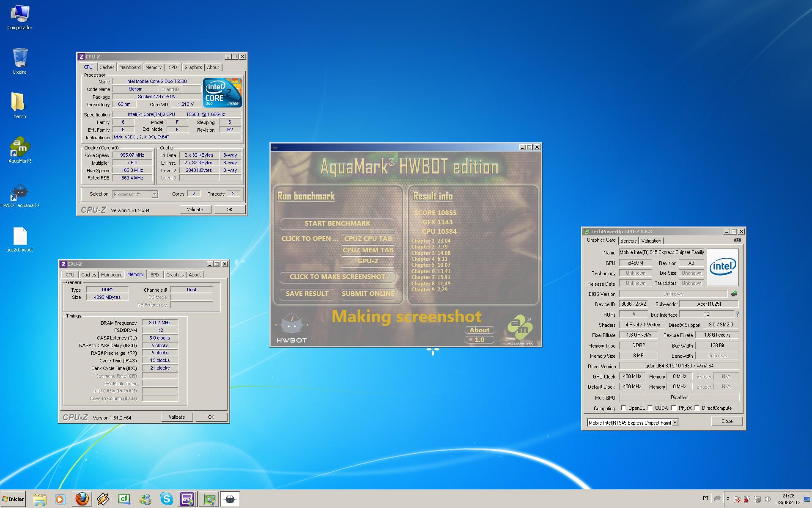Click the Driver Version field in GPU-Z

pyautogui.click(x=679, y=366)
